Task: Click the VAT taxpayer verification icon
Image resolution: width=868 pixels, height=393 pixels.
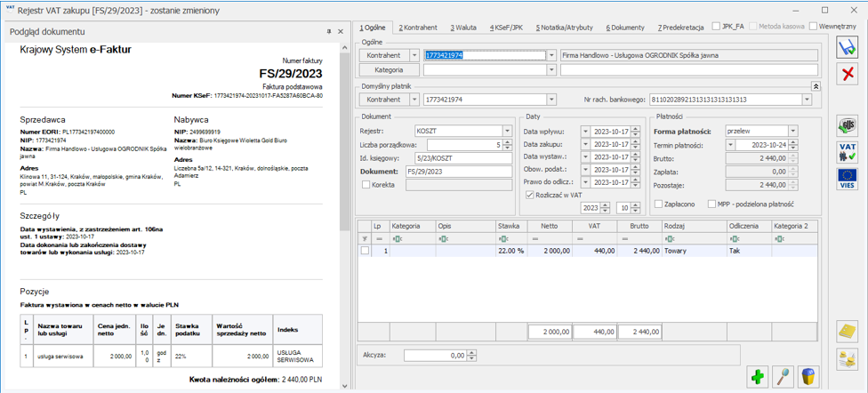Action: coord(847,152)
